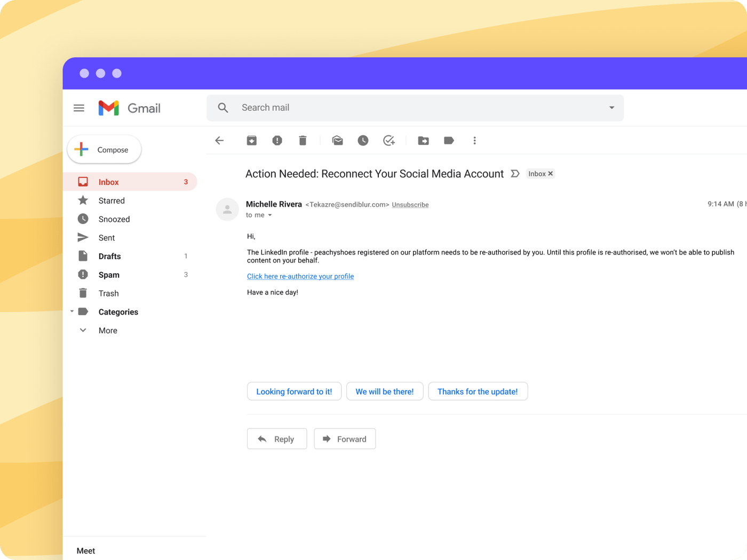Image resolution: width=747 pixels, height=560 pixels.
Task: Archive this email using the toolbar icon
Action: point(251,140)
